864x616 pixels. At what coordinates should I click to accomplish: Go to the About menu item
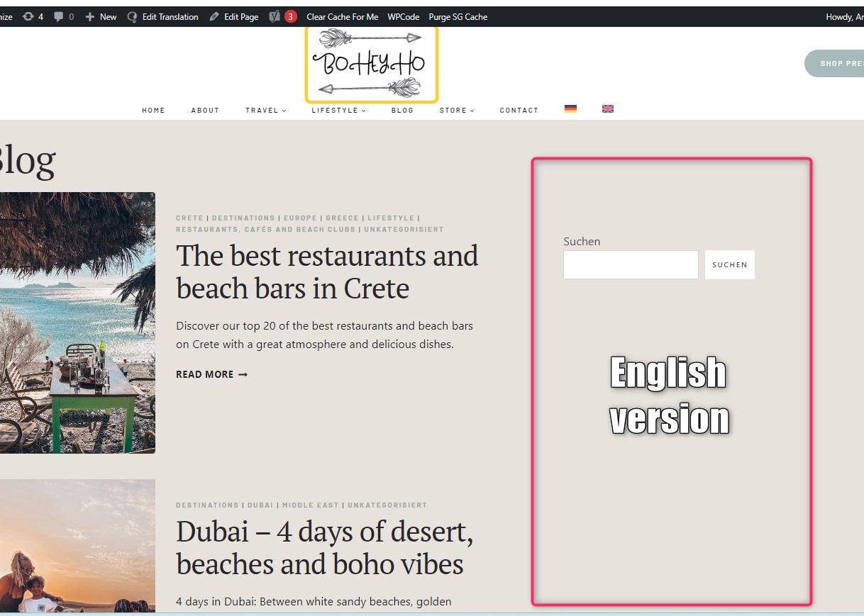[205, 111]
